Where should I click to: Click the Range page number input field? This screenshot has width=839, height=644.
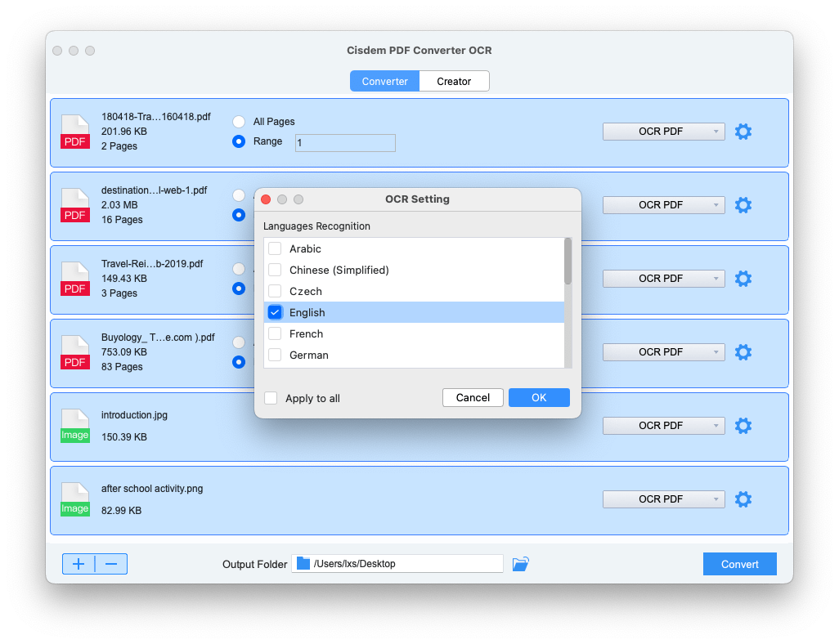click(344, 142)
